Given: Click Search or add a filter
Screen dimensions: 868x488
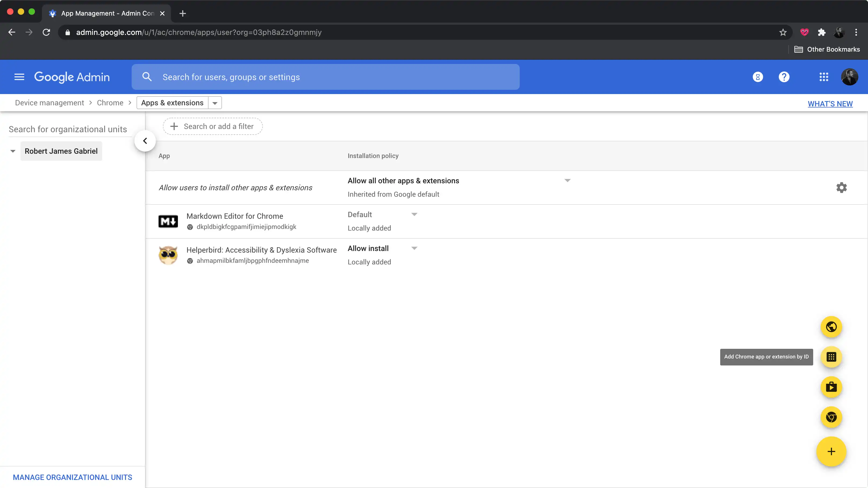Looking at the screenshot, I should click(x=213, y=126).
